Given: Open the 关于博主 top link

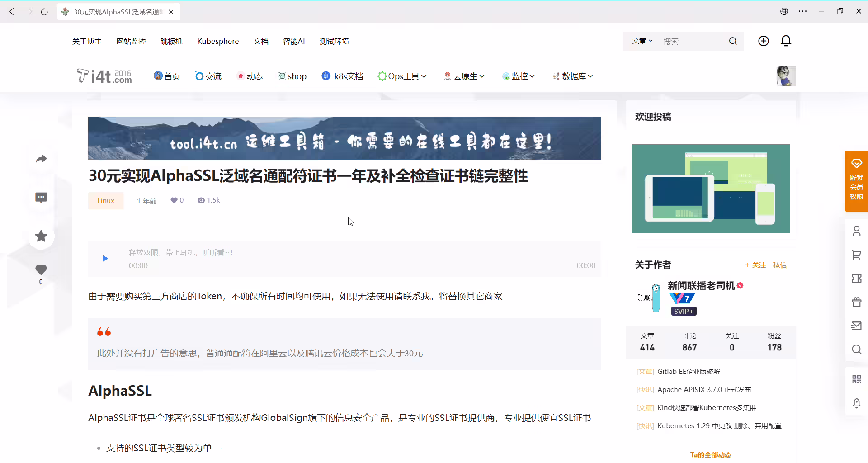Looking at the screenshot, I should pyautogui.click(x=87, y=41).
